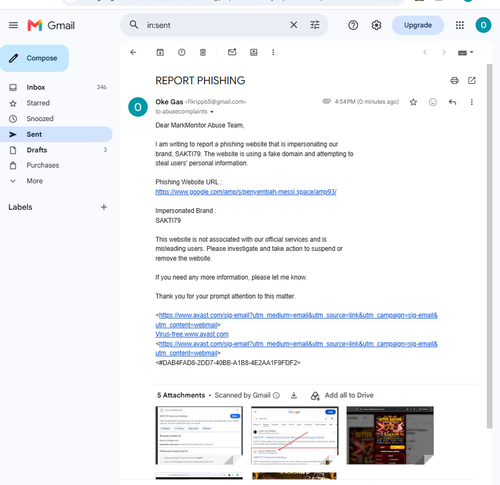Viewport: 500px width, 485px height.
Task: Select the Sent folder
Action: [56, 134]
